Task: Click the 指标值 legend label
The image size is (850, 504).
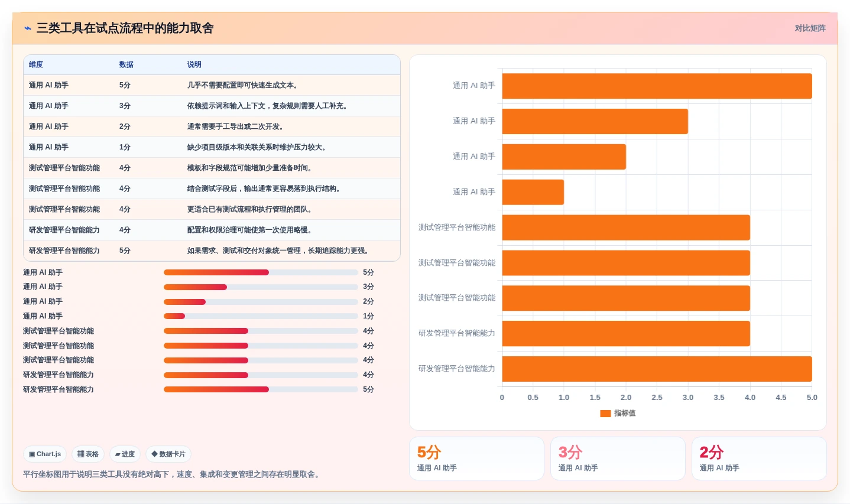Action: [x=625, y=414]
